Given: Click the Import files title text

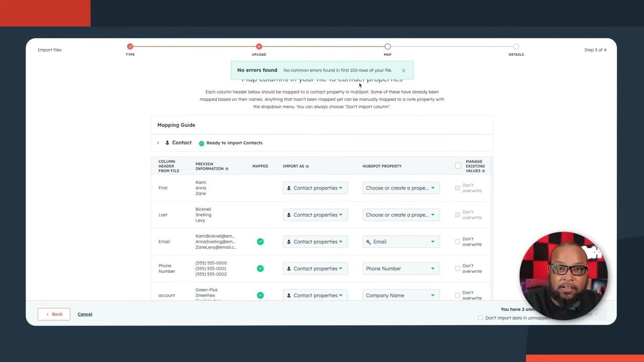Looking at the screenshot, I should [49, 50].
